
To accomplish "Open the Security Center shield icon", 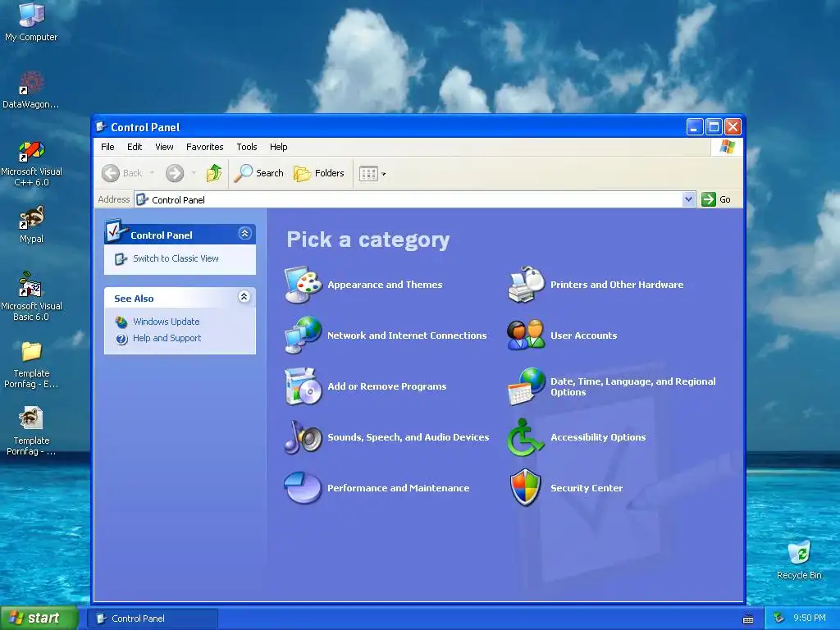I will [x=526, y=488].
